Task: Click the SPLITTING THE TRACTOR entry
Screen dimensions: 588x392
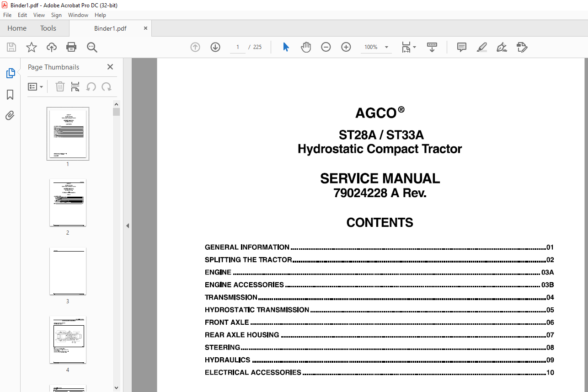Action: [379, 260]
